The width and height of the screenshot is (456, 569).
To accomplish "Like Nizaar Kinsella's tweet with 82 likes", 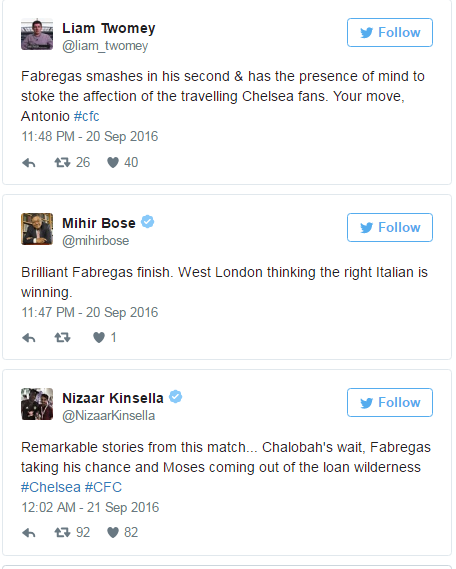I will (113, 533).
